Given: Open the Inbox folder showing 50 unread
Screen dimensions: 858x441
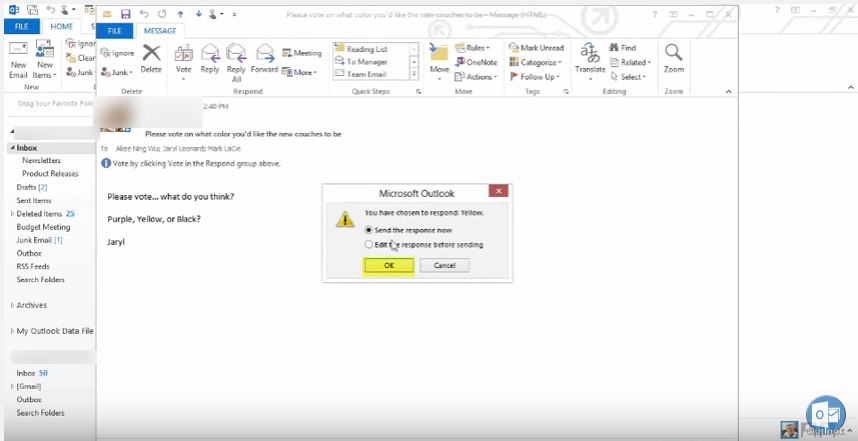Looking at the screenshot, I should 32,373.
